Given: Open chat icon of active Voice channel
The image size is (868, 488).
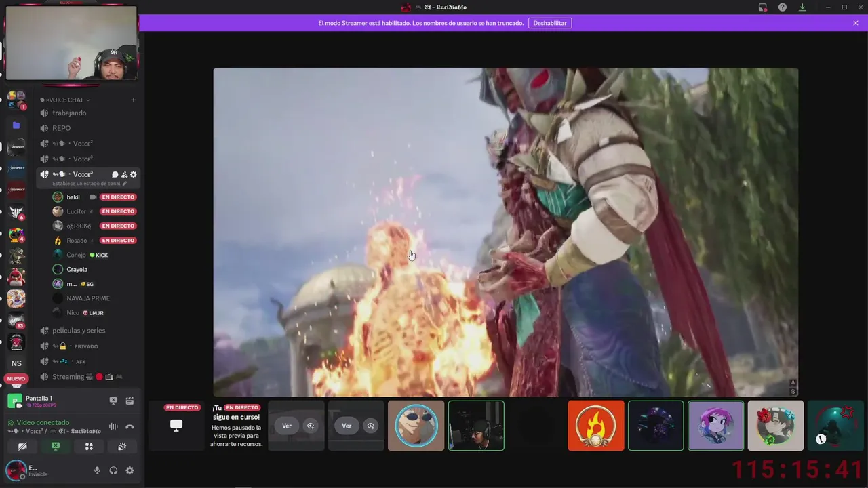Looking at the screenshot, I should (x=115, y=174).
